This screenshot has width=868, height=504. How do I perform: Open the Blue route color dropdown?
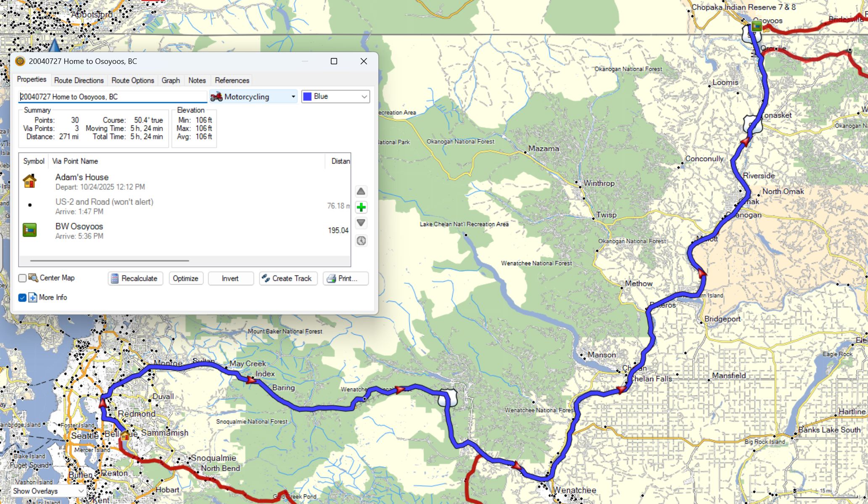click(335, 97)
